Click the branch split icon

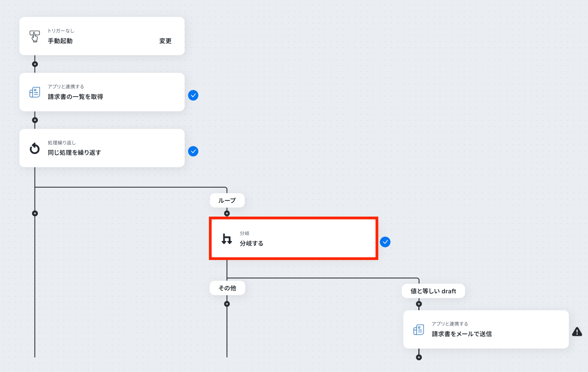[227, 239]
